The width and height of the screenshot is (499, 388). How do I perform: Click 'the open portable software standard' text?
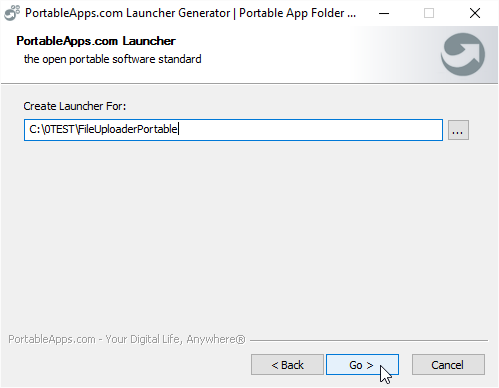click(113, 59)
